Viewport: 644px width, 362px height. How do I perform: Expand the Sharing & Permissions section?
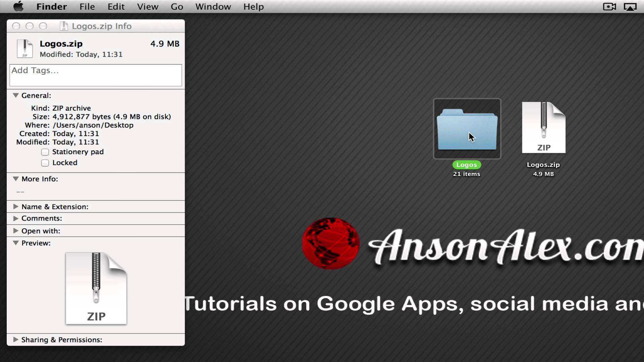coord(16,340)
